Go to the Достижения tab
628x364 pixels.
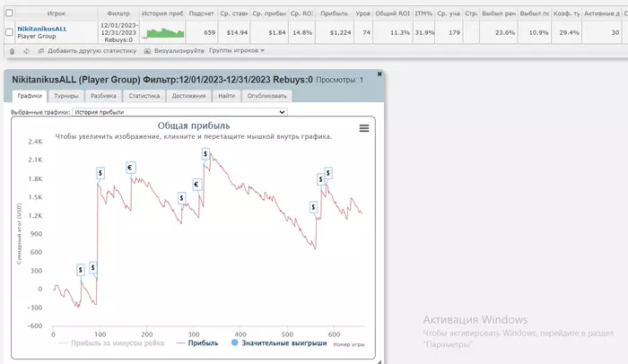pos(188,96)
